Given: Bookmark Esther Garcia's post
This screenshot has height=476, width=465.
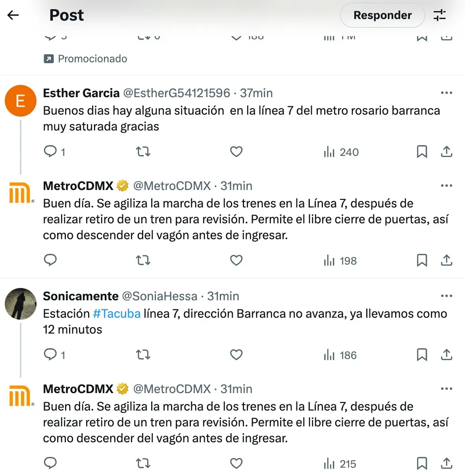Looking at the screenshot, I should click(x=422, y=152).
